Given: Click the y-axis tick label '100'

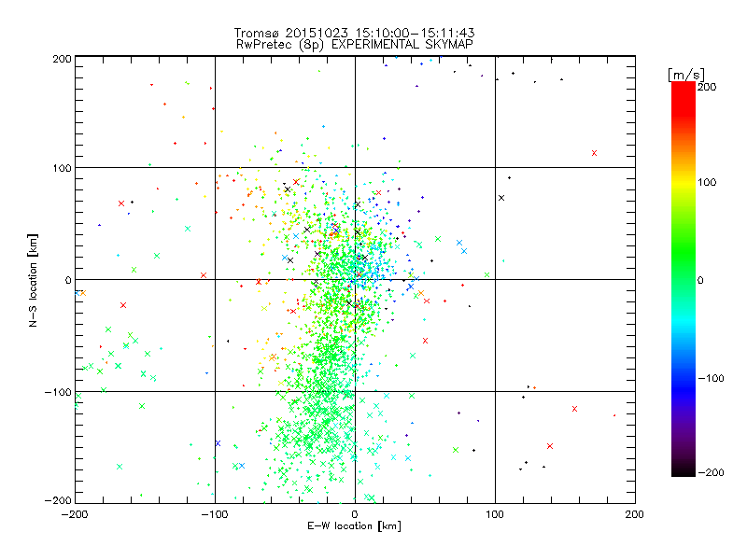Looking at the screenshot, I should click(62, 168).
